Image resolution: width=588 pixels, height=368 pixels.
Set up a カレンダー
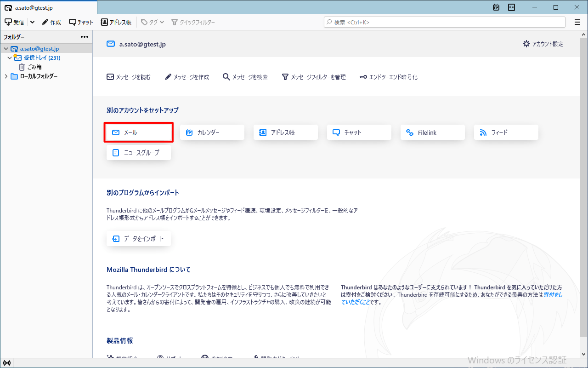point(212,132)
